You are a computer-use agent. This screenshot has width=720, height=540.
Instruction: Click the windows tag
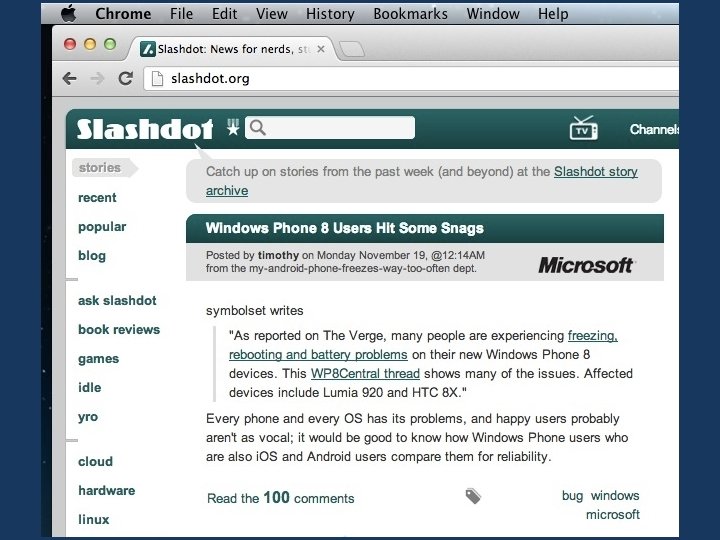[x=615, y=496]
